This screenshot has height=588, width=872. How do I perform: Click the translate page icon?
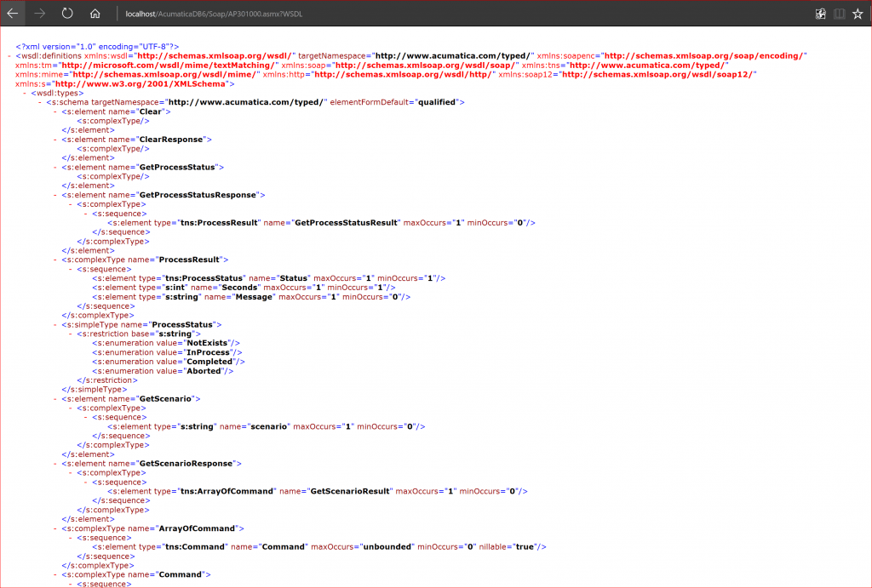[821, 14]
